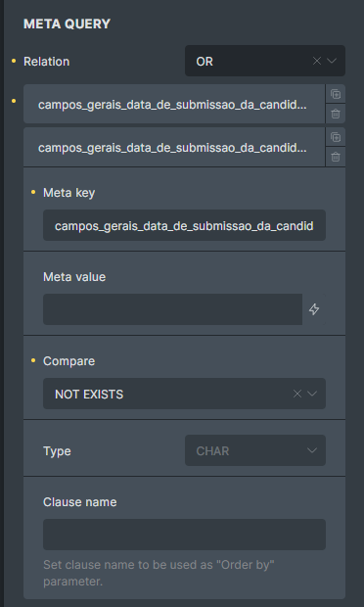Select the OR relation field
Screen dimensions: 364x607
tap(265, 61)
